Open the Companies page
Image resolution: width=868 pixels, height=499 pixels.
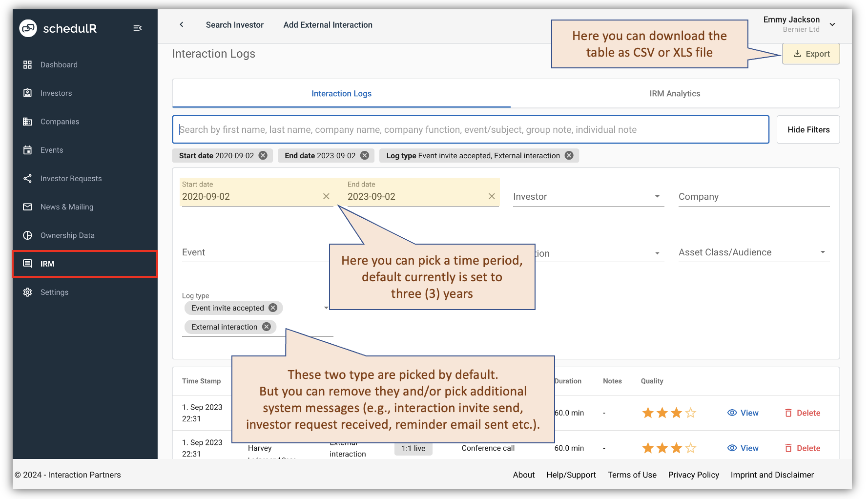60,121
